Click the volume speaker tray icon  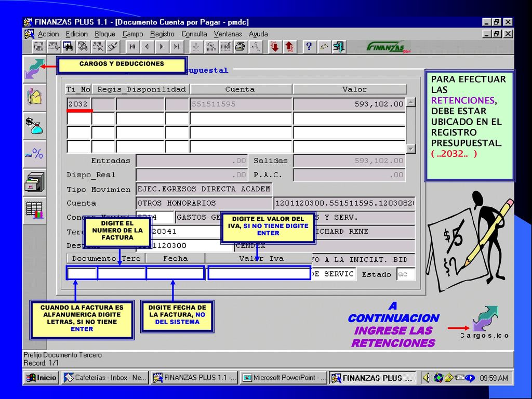(x=427, y=378)
